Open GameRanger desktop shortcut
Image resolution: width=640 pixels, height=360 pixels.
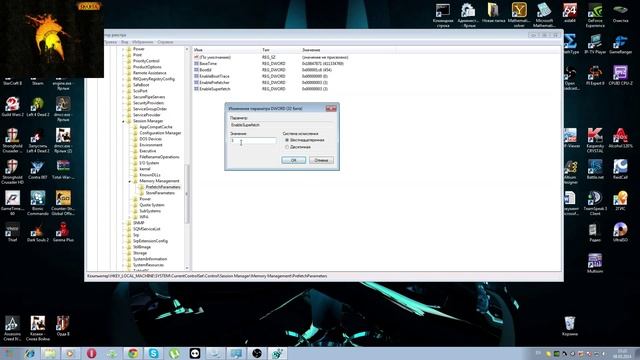(620, 44)
